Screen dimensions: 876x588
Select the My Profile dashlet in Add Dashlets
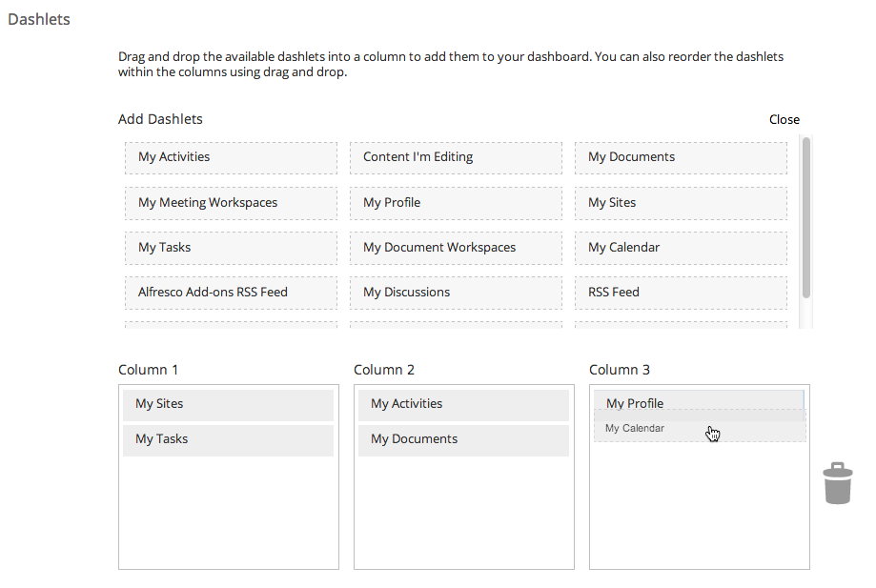tap(455, 203)
